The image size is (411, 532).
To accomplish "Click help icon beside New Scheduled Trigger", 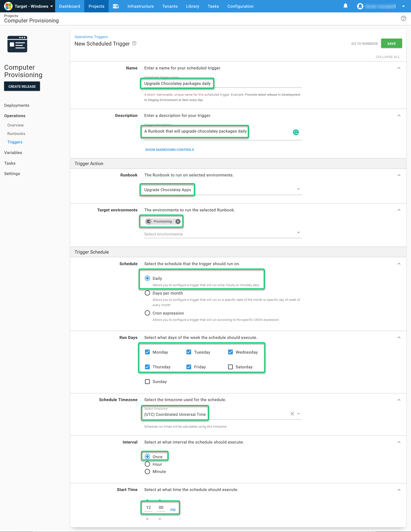I will tap(134, 43).
